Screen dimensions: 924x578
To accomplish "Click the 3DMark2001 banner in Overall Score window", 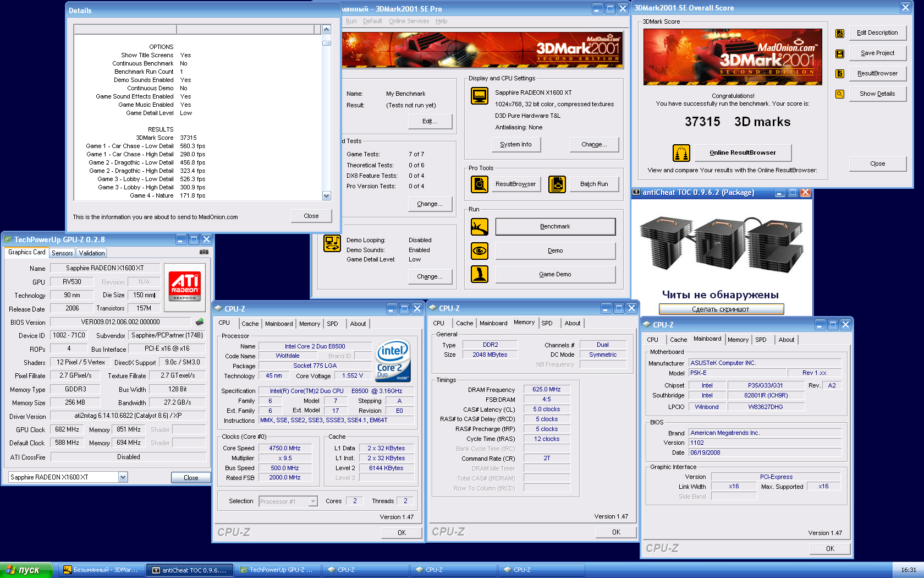I will pyautogui.click(x=733, y=57).
